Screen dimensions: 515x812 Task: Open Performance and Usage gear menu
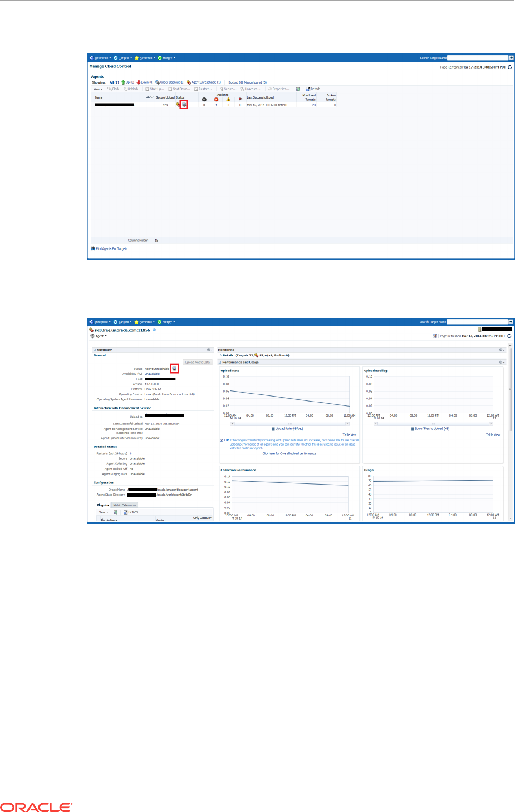[502, 363]
